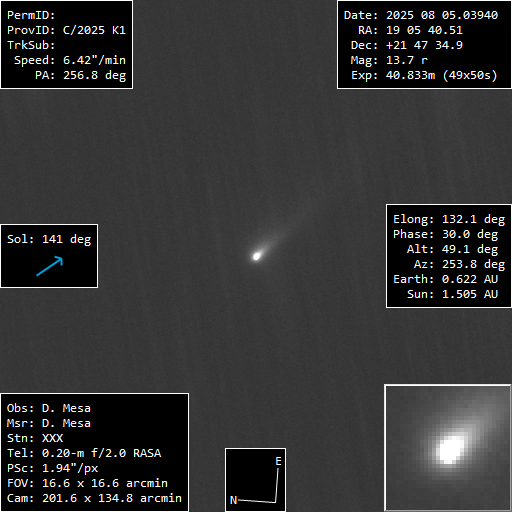Click the magnified comet inset thumbnail
The image size is (512, 512).
pos(448,448)
